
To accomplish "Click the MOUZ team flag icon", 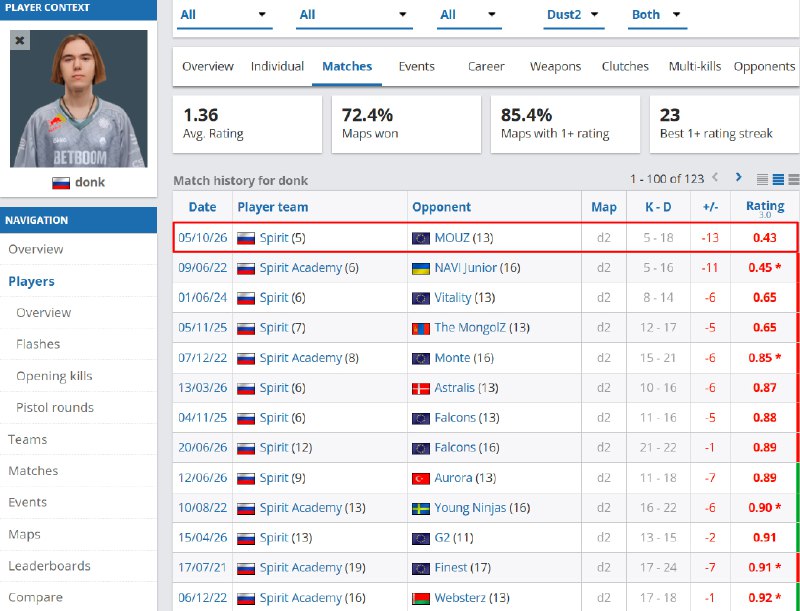I will click(421, 238).
